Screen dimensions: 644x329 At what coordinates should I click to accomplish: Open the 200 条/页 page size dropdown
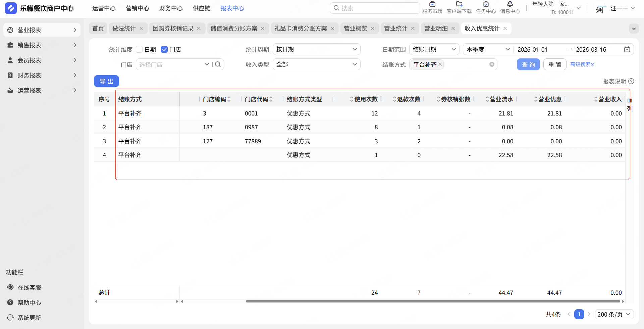coord(614,314)
